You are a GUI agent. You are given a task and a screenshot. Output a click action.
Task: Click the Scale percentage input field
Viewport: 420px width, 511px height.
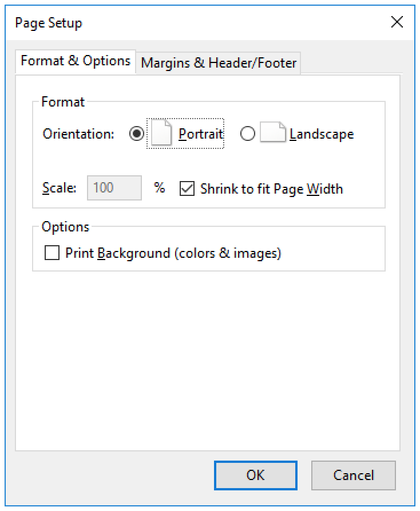point(114,188)
